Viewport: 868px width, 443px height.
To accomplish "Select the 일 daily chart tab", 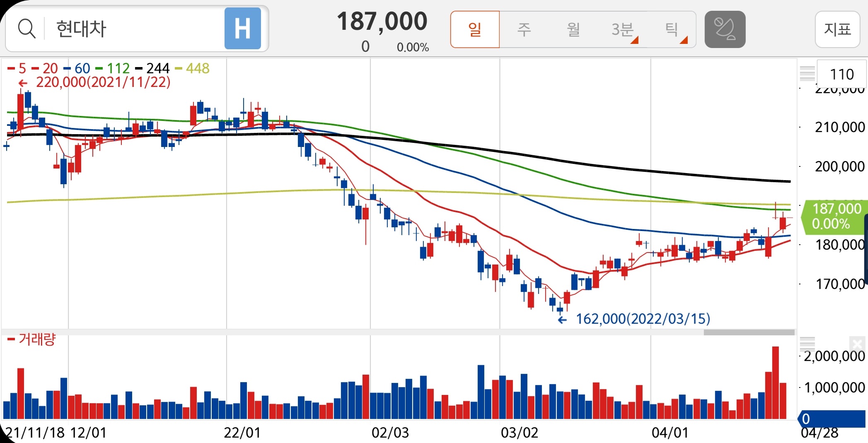I will click(475, 29).
